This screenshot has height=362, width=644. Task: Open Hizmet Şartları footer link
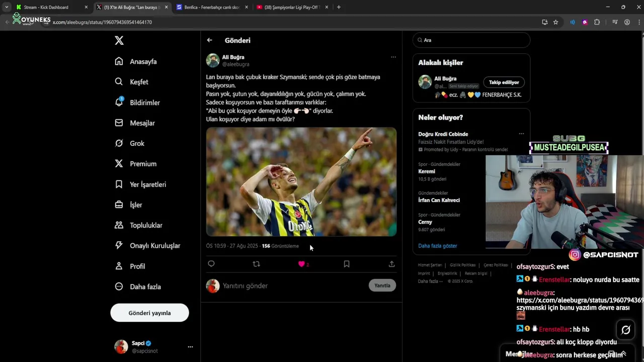[x=430, y=265]
